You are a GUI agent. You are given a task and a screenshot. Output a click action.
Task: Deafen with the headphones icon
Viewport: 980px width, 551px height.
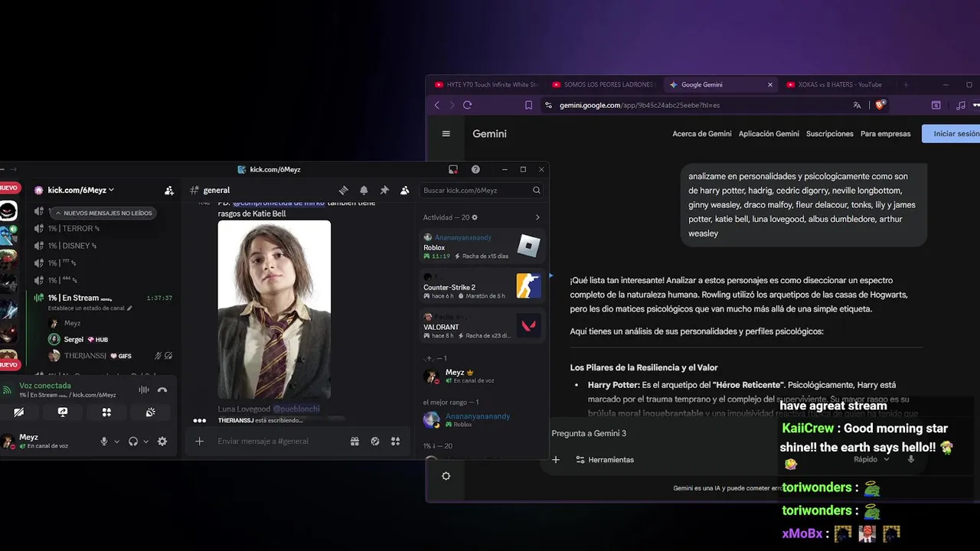tap(133, 442)
